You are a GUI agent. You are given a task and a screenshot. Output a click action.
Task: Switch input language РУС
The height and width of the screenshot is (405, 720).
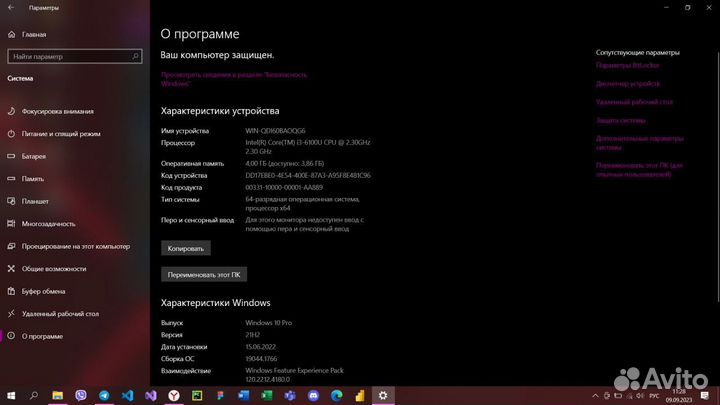click(654, 396)
